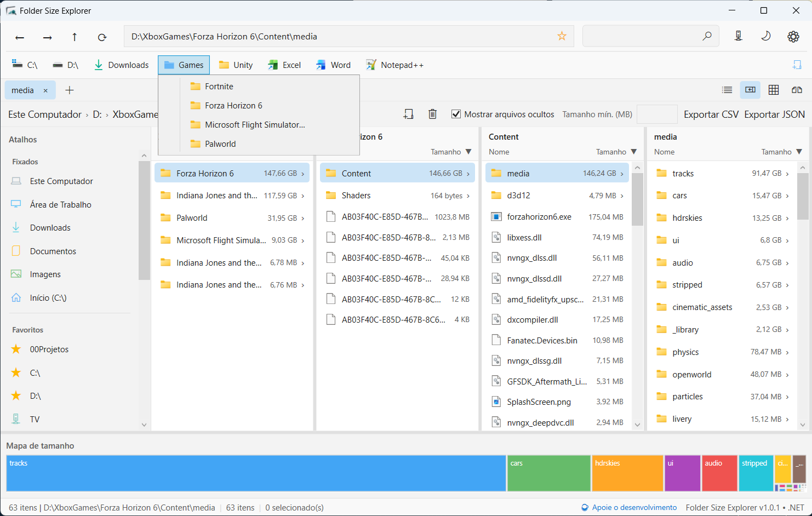Launch Word from bookmark bar
812x516 pixels.
[x=333, y=65]
